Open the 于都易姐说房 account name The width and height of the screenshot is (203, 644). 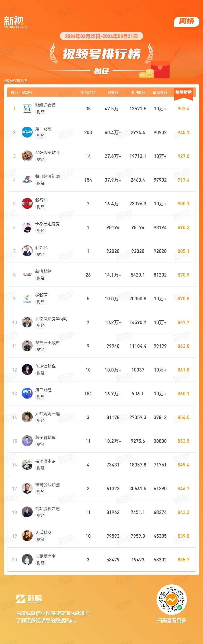pos(48,224)
